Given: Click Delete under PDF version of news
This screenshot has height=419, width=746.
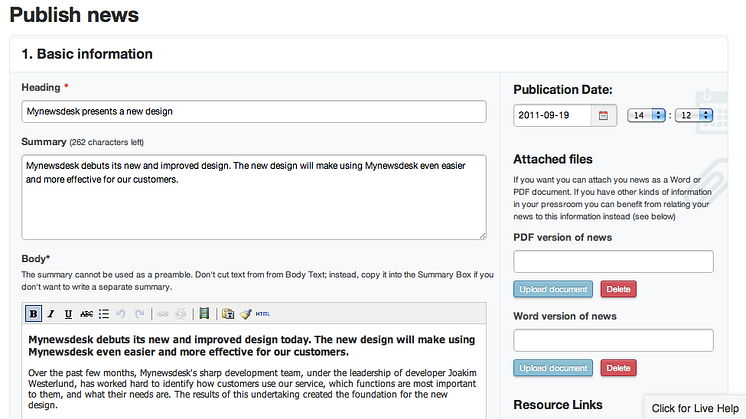Looking at the screenshot, I should [618, 289].
